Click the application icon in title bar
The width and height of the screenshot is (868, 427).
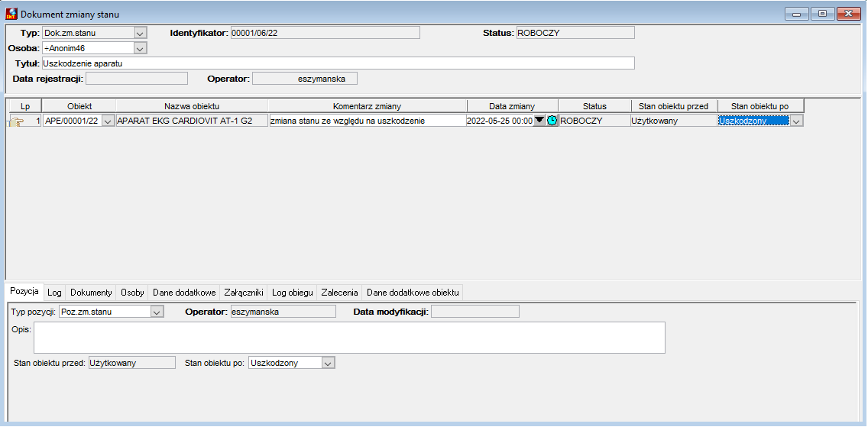coord(11,14)
